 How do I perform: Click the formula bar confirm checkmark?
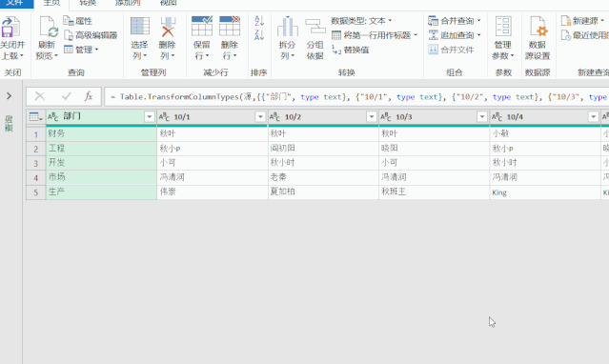pyautogui.click(x=67, y=96)
